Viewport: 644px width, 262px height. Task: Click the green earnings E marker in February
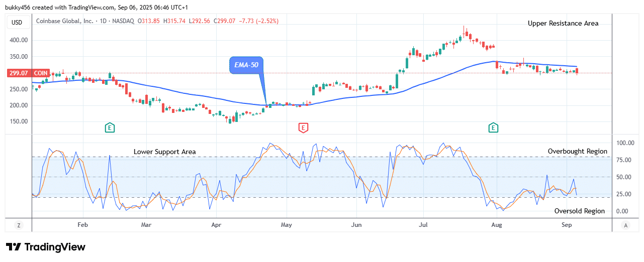(x=110, y=128)
